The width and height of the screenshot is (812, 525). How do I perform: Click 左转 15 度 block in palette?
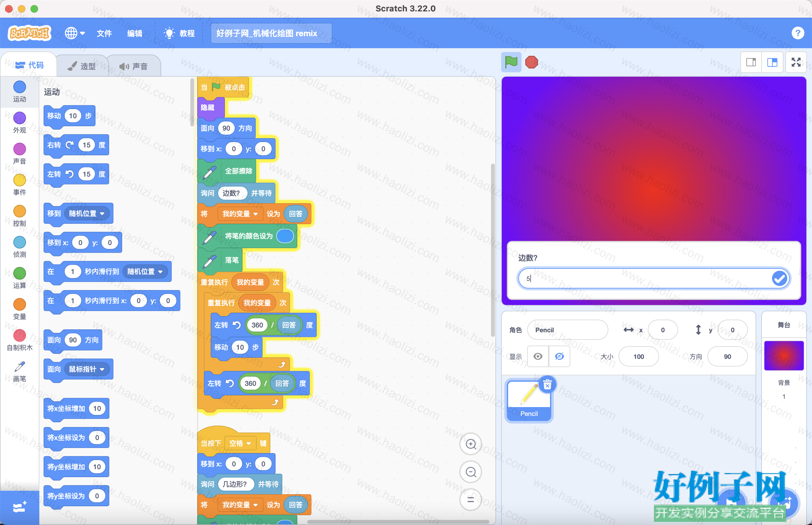point(76,174)
